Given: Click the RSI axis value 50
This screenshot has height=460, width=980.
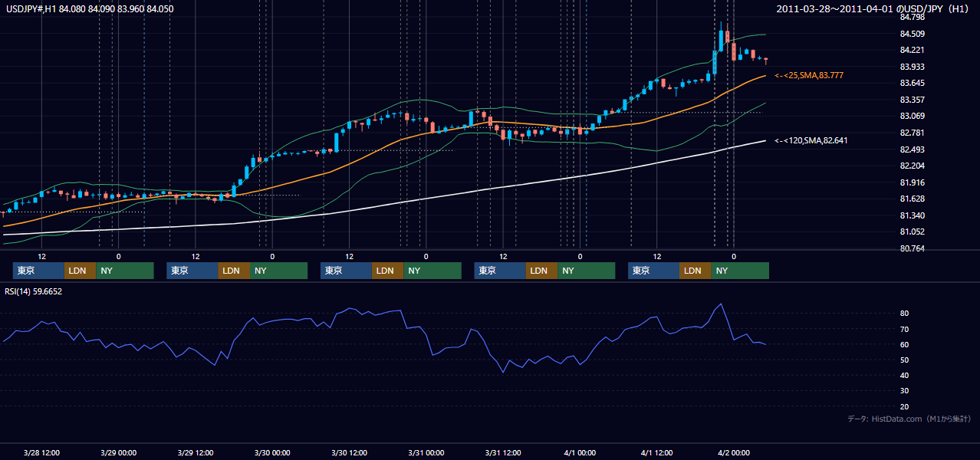Looking at the screenshot, I should 904,360.
